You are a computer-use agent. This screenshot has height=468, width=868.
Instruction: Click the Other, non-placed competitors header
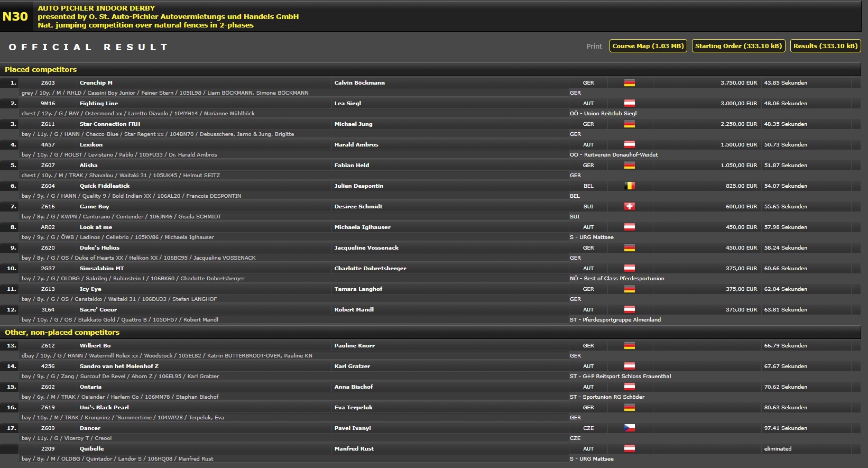[x=62, y=333]
